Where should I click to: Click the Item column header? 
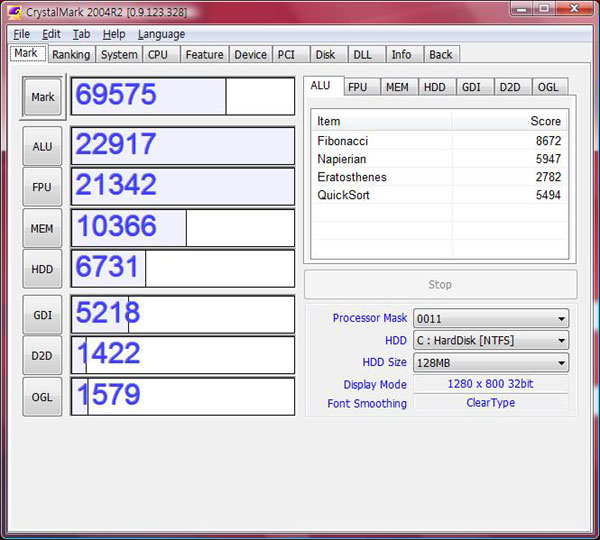381,121
